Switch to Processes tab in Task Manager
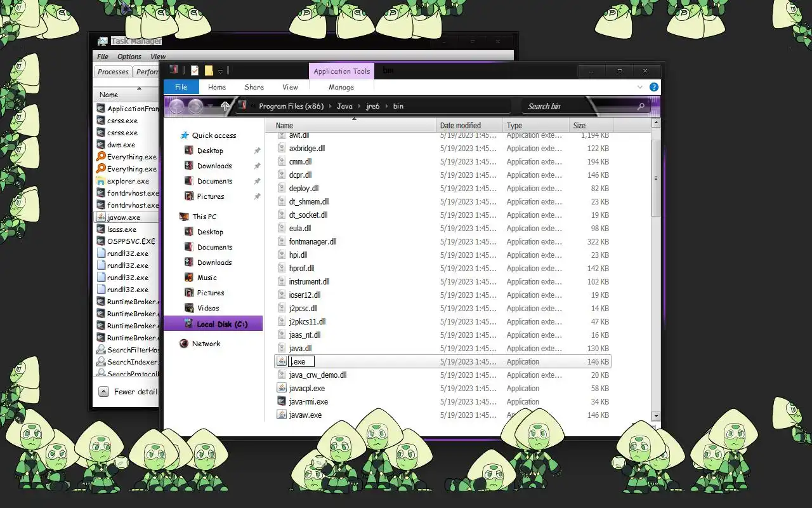Viewport: 812px width, 508px height. pos(113,72)
